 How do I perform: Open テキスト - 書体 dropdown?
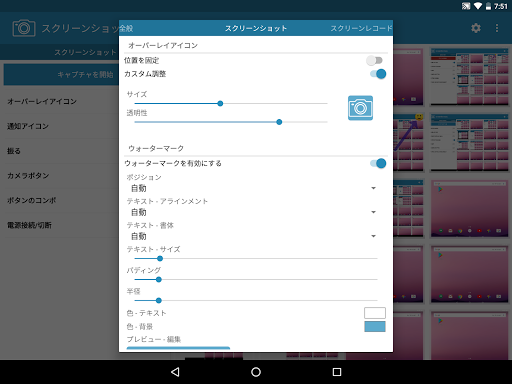click(x=253, y=236)
